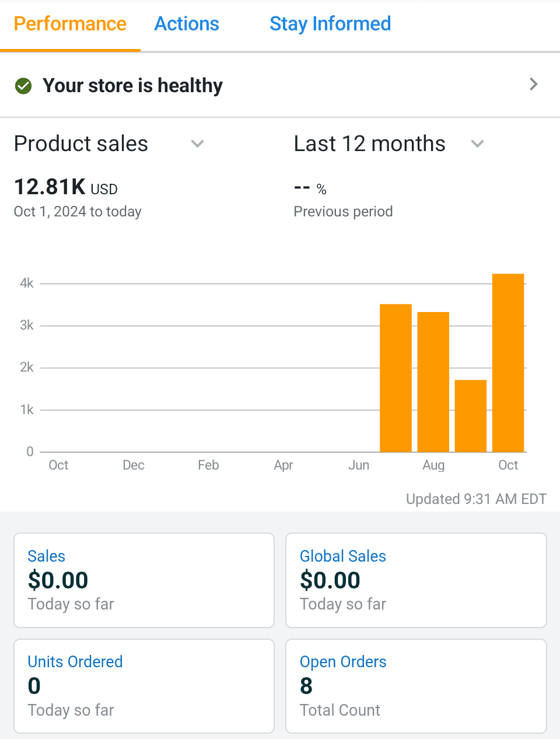
Task: Open the Last 12 months period dropdown
Action: click(x=477, y=144)
